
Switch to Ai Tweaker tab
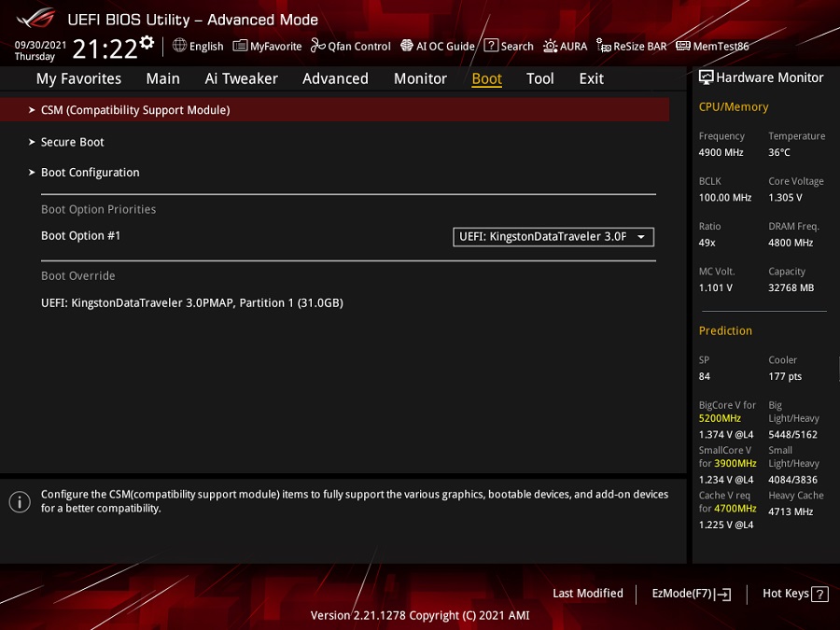tap(241, 78)
